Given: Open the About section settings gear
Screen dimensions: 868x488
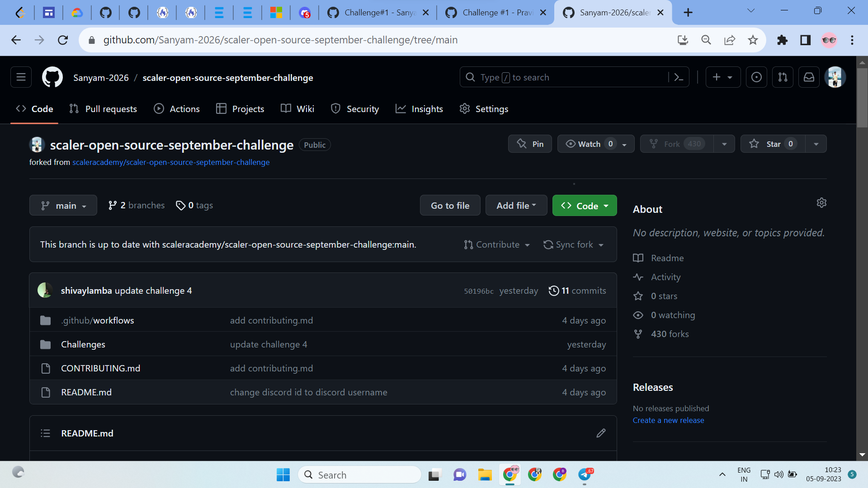Looking at the screenshot, I should click(x=821, y=202).
